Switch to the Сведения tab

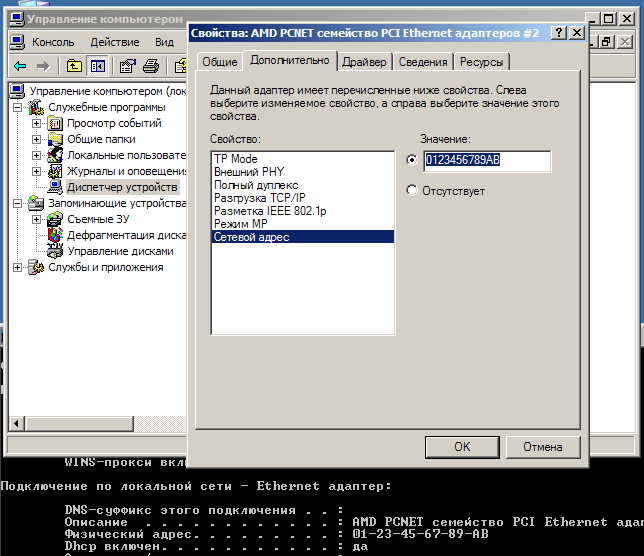pyautogui.click(x=423, y=62)
